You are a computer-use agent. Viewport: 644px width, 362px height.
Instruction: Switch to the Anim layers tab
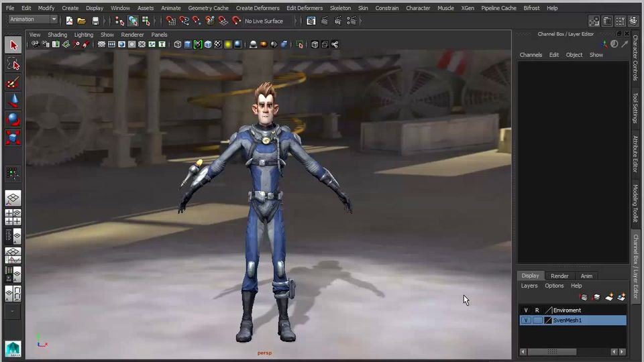(x=586, y=276)
